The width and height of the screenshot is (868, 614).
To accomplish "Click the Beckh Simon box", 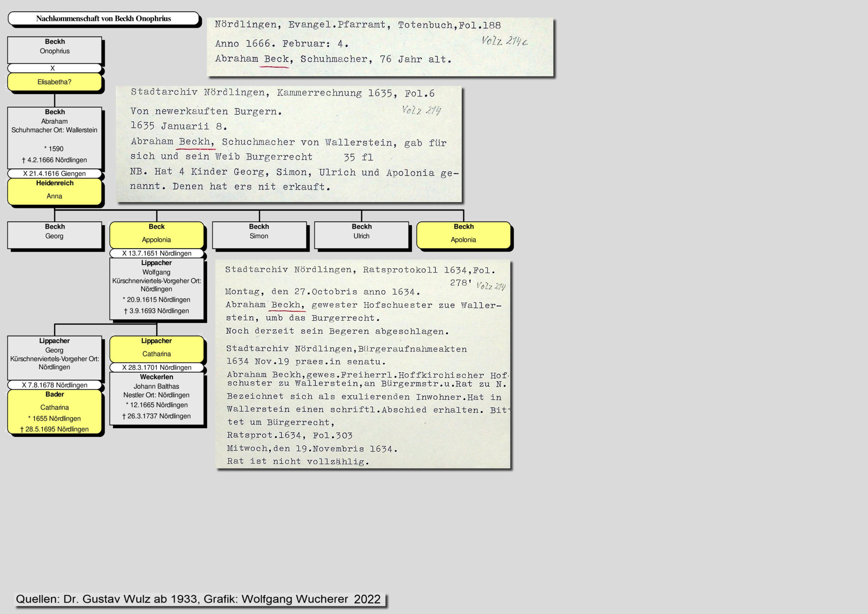I will 259,235.
